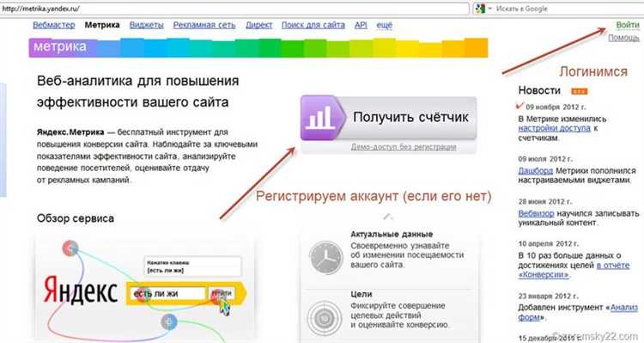
Task: Click the clock icon for Актуальные данные
Action: pyautogui.click(x=326, y=258)
